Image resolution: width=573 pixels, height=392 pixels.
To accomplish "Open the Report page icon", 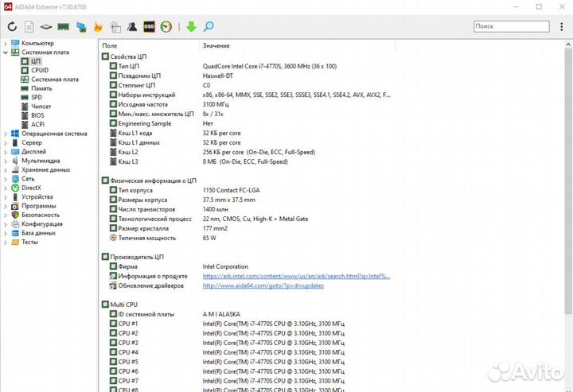I will coord(29,27).
